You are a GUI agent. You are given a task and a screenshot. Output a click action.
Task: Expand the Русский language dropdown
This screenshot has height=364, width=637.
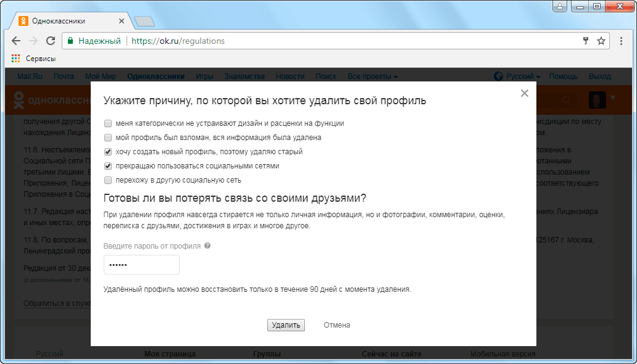pyautogui.click(x=522, y=77)
